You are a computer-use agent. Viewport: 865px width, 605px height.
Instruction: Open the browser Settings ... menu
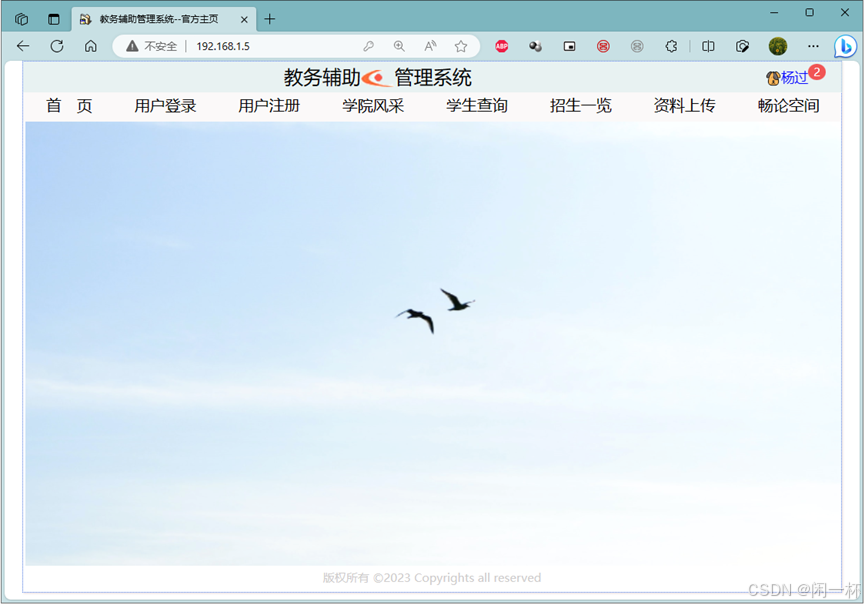[813, 46]
